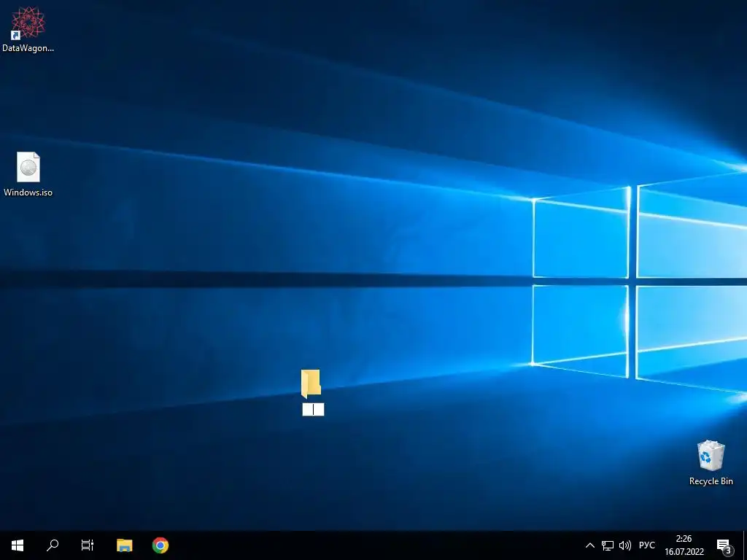This screenshot has height=560, width=747.
Task: Expand the hidden system tray icons chevron
Action: click(589, 545)
